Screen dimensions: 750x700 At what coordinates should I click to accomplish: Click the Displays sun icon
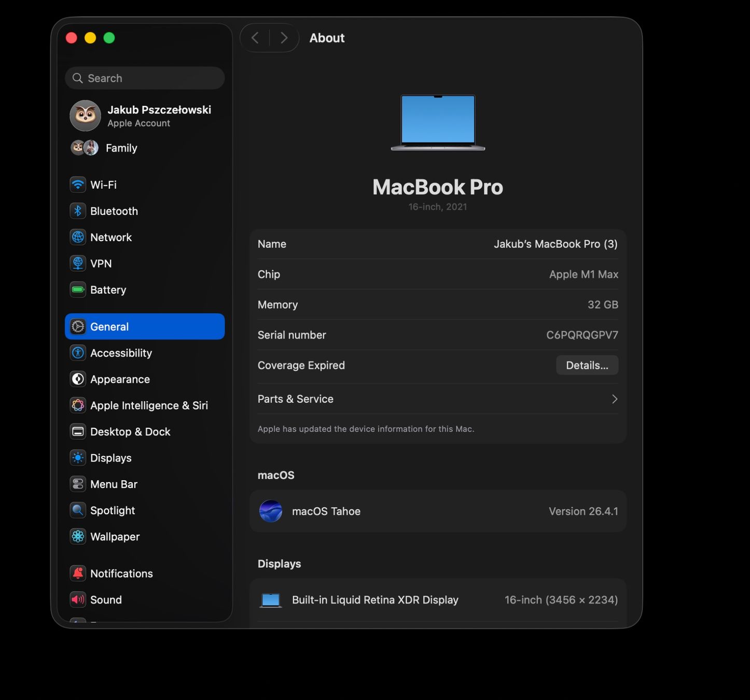click(78, 458)
